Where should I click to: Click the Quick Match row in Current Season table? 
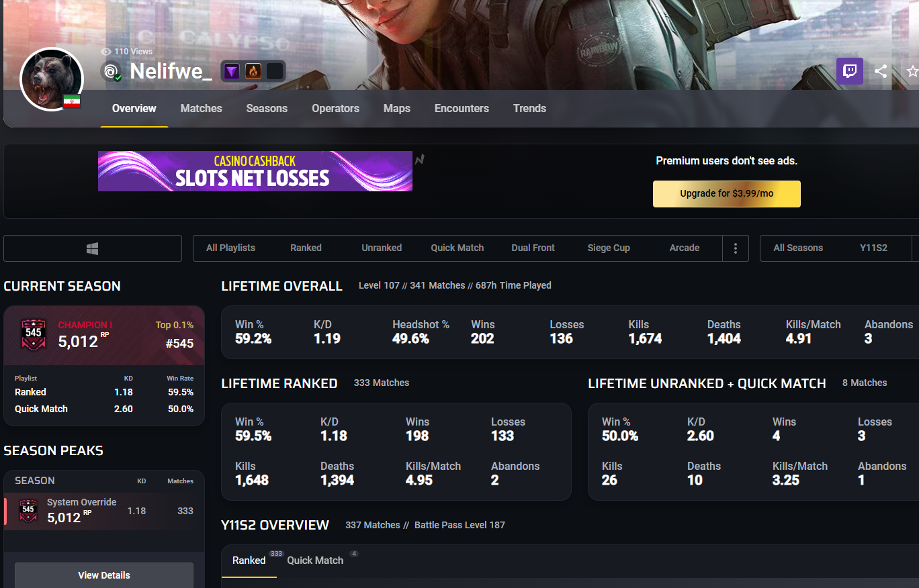click(104, 409)
